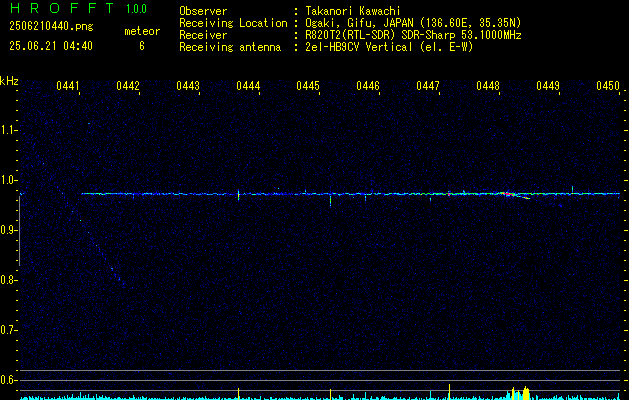
Task: Click the gray vertical bar left of spectrogram
Action: 20,231
